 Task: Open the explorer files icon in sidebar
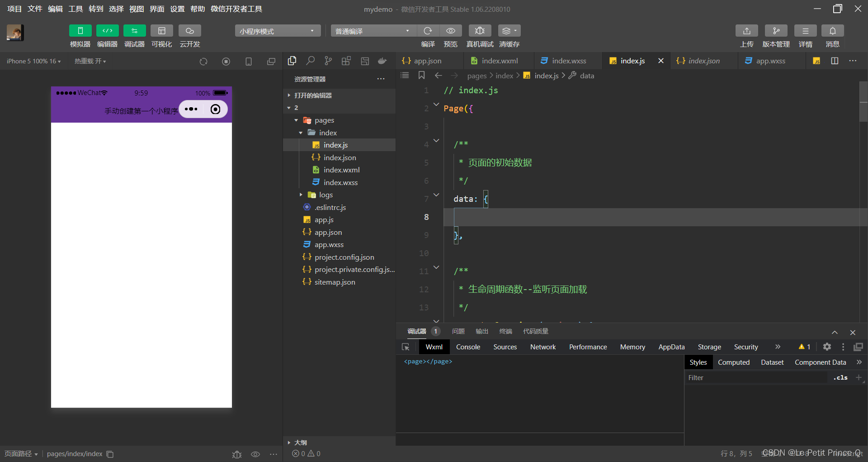pos(292,61)
